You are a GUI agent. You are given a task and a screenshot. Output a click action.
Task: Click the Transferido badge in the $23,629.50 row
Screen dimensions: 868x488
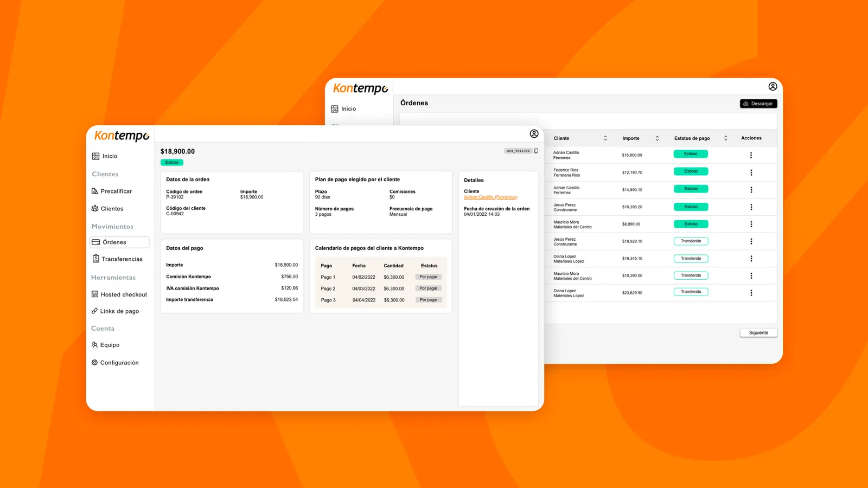click(x=691, y=292)
